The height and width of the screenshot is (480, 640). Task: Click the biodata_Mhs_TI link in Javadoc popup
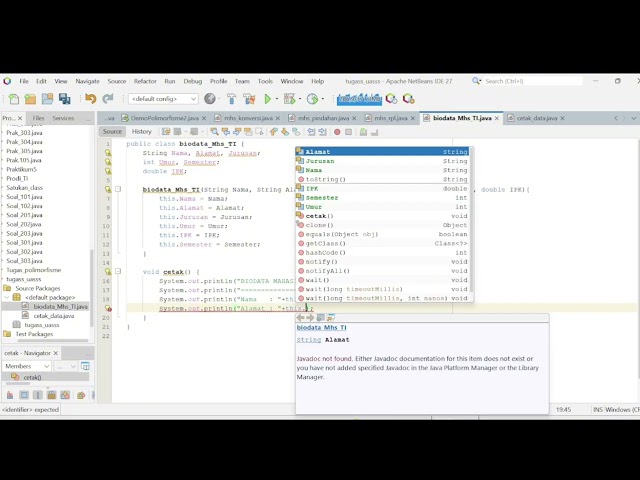click(322, 327)
